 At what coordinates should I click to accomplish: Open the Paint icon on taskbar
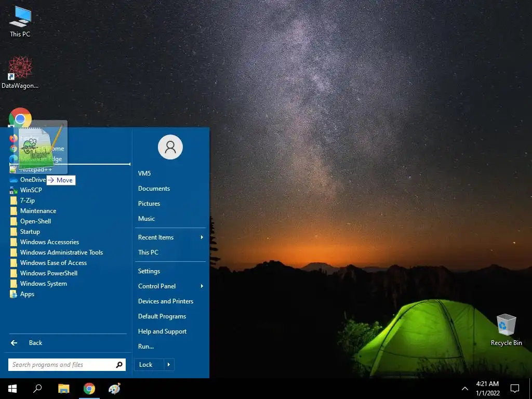coord(114,389)
